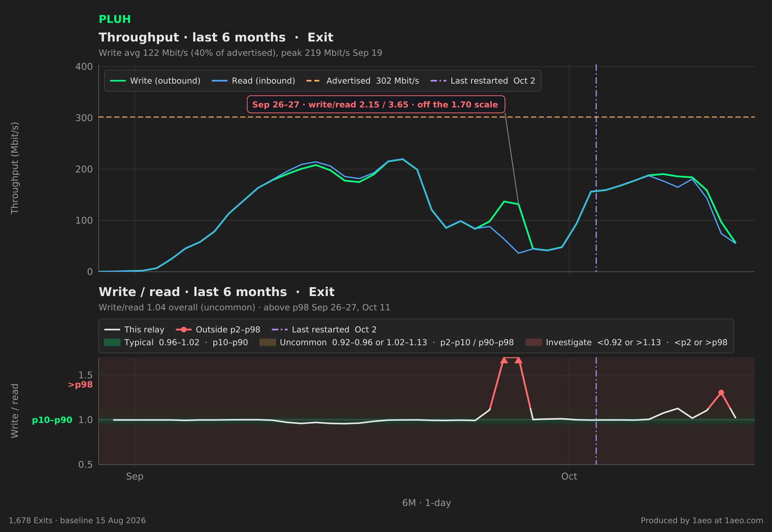Click the red Oct 11 outlier dot
This screenshot has height=532, width=772.
point(721,393)
